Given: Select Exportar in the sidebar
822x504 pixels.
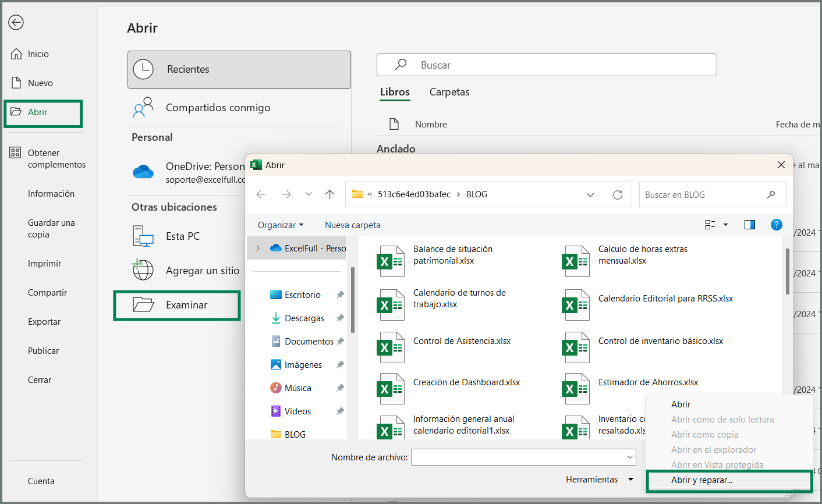Looking at the screenshot, I should point(44,322).
